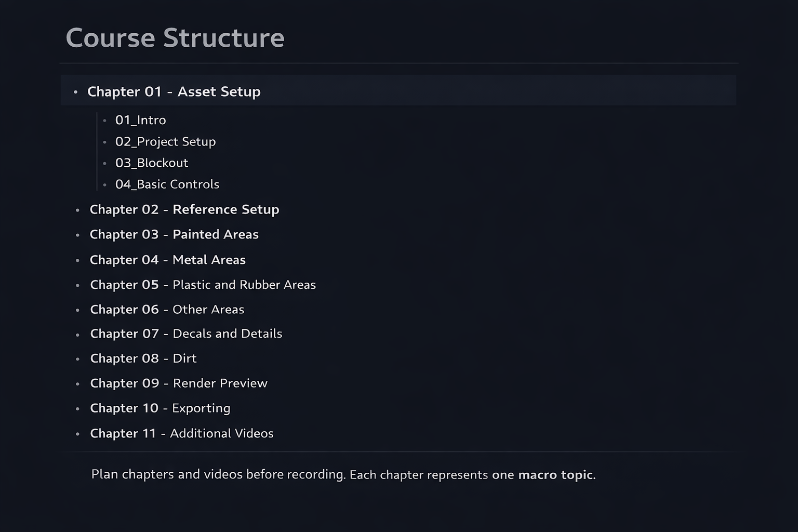The height and width of the screenshot is (532, 798).
Task: Open Chapter 05 - Plastic and Rubber Areas
Action: tap(203, 285)
